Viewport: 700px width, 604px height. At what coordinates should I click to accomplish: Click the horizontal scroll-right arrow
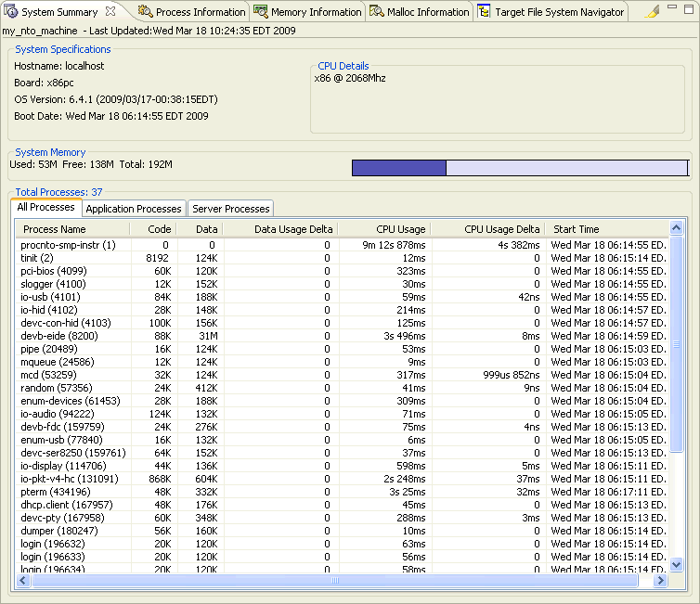661,580
